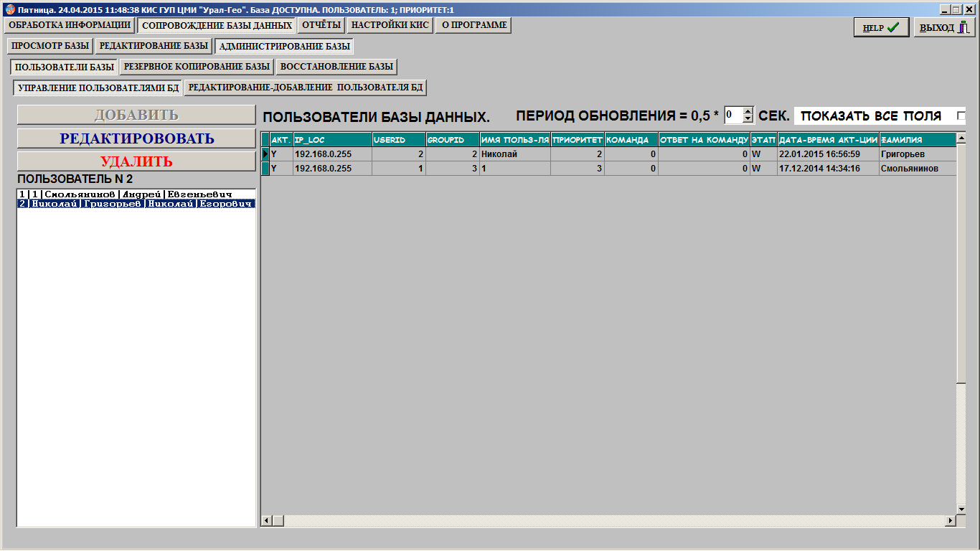The width and height of the screenshot is (980, 551).
Task: Click the АКТ. column header
Action: pos(281,140)
